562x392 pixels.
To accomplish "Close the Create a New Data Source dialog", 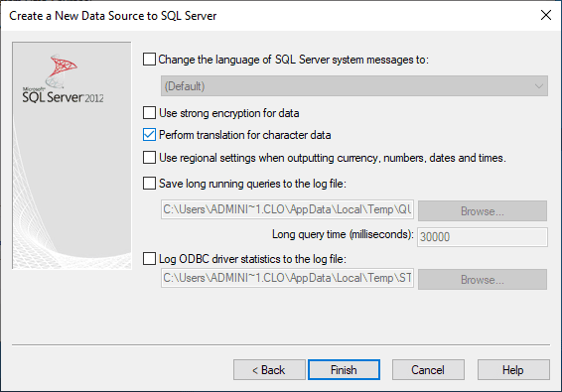I will pos(546,15).
